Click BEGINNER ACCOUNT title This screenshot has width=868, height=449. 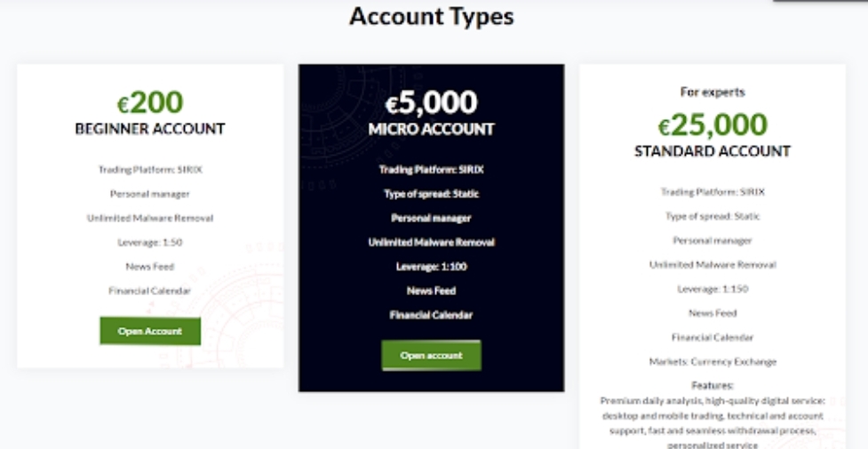tap(150, 129)
